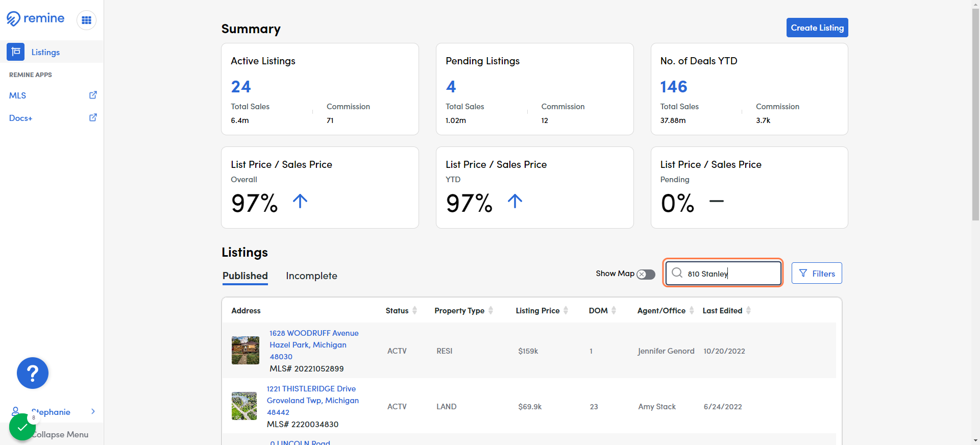The height and width of the screenshot is (445, 980).
Task: Click the page vertical scrollbar
Action: click(x=975, y=114)
